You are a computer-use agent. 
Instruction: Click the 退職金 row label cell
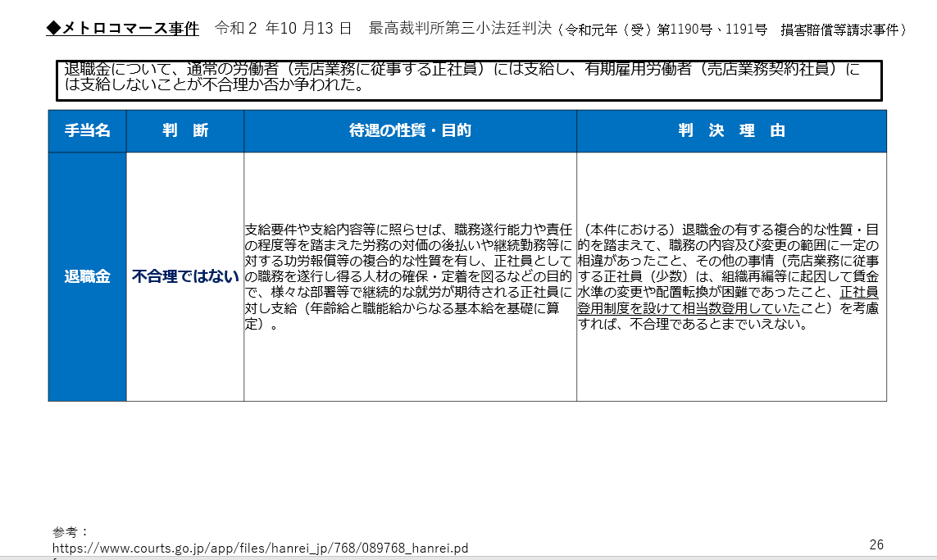87,276
